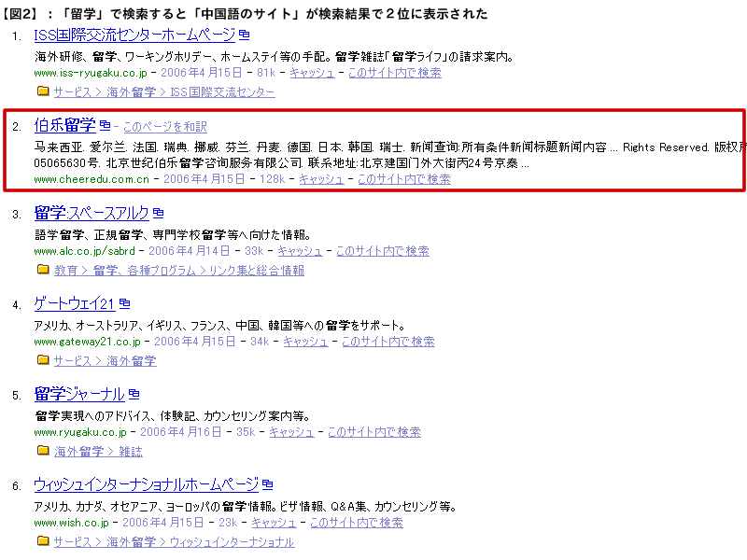
Task: Click folder icon under gateway21.co.jp result
Action: 42,360
